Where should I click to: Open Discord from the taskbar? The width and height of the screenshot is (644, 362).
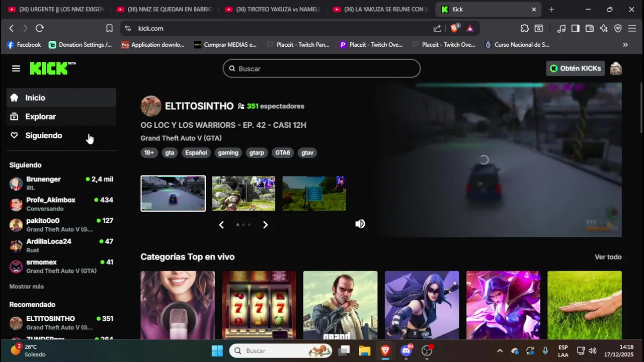tap(407, 351)
